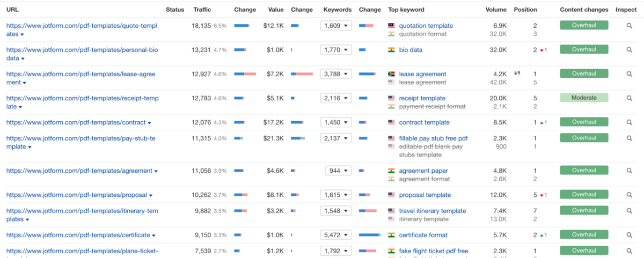Open the 1,609 keywords dropdown
The width and height of the screenshot is (644, 258).
(x=335, y=26)
